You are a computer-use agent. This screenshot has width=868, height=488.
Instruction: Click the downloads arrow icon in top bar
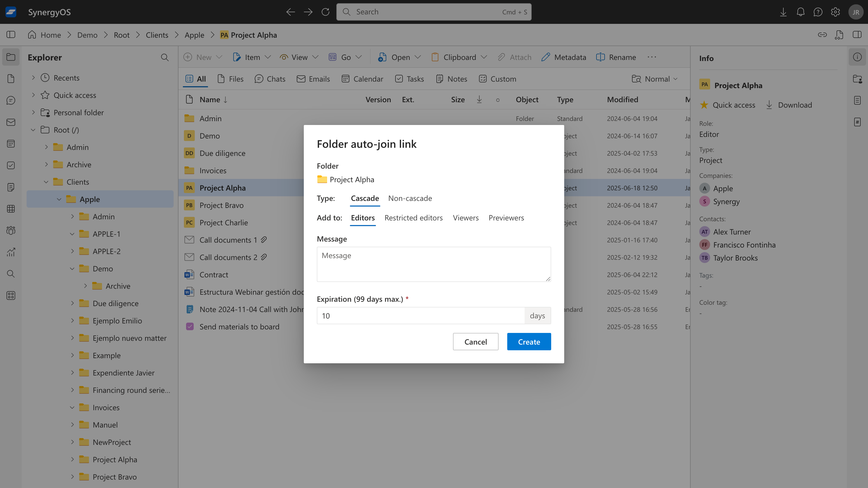tap(783, 12)
